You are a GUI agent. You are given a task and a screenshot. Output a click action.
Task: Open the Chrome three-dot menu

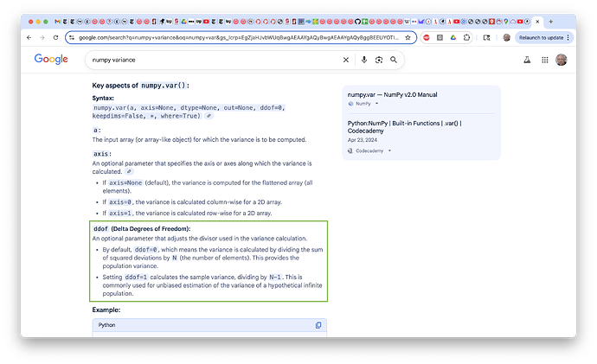pos(568,38)
